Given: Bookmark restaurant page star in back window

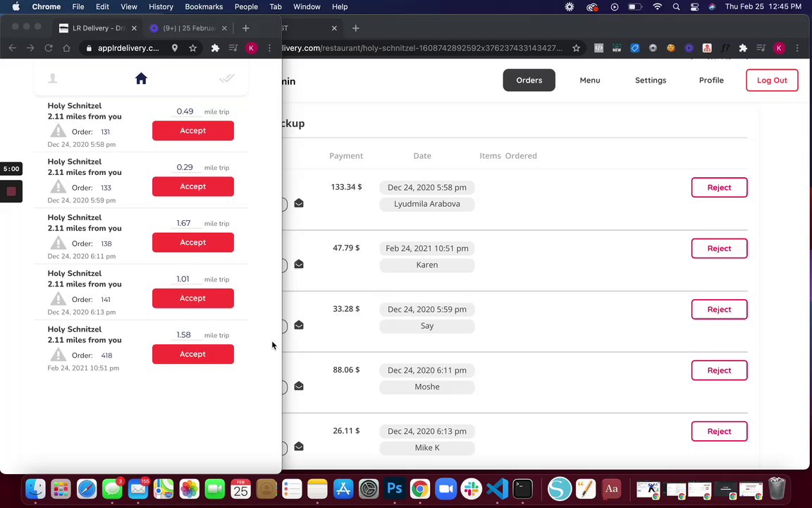Looking at the screenshot, I should pyautogui.click(x=576, y=48).
